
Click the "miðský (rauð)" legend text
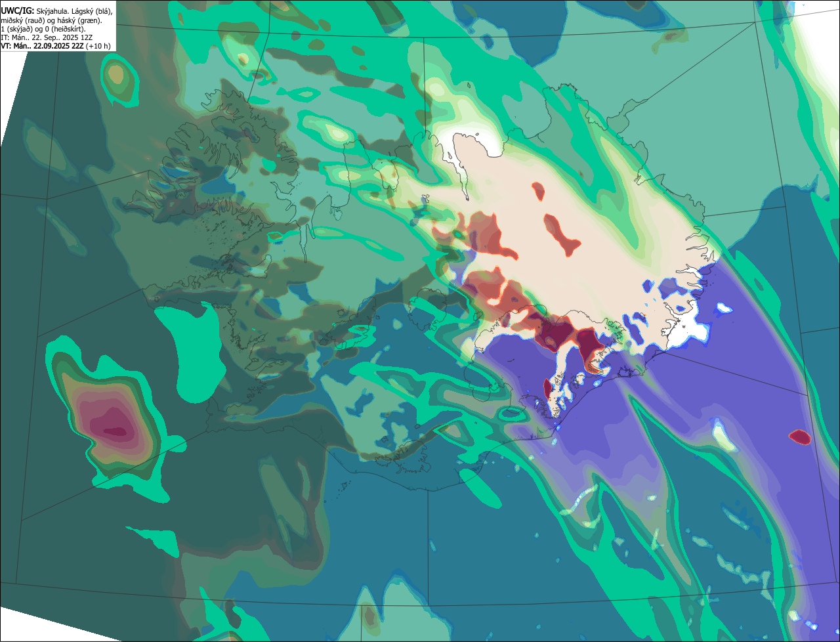23,21
